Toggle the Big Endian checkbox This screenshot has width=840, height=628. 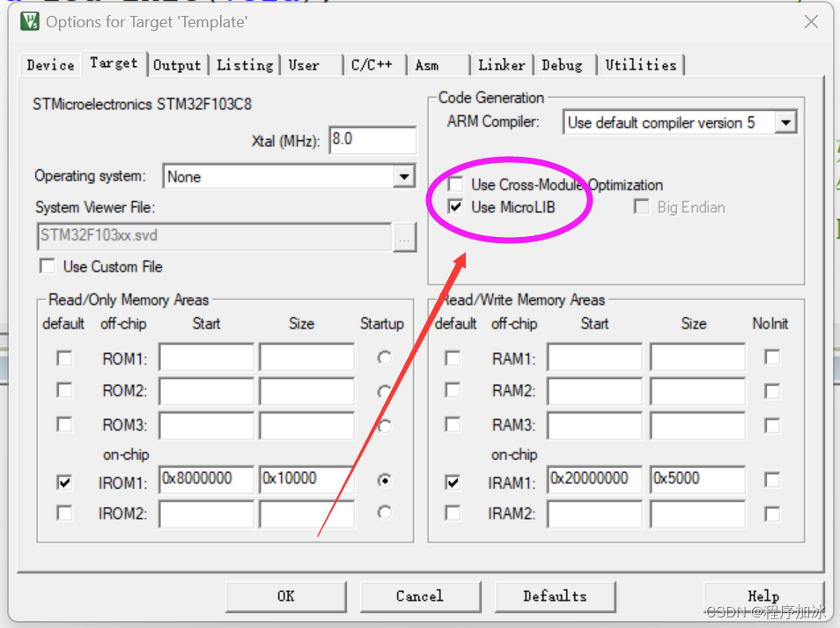pos(641,207)
